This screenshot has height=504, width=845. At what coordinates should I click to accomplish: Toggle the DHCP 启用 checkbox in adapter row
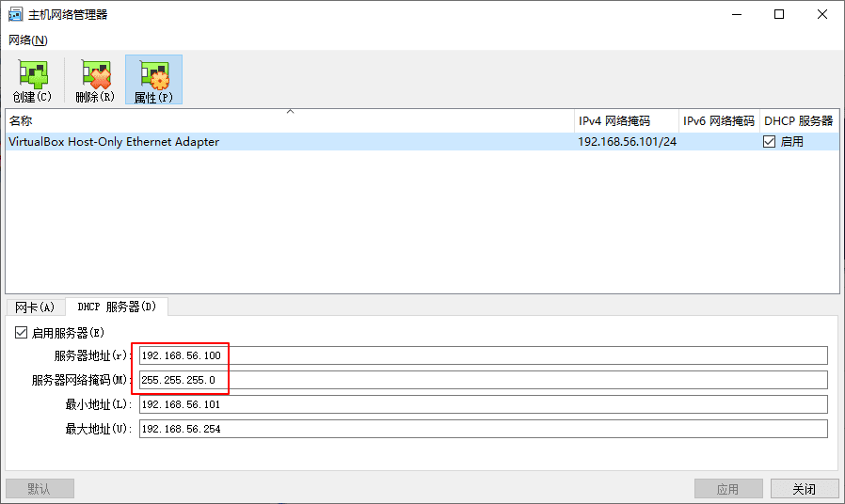(x=769, y=142)
